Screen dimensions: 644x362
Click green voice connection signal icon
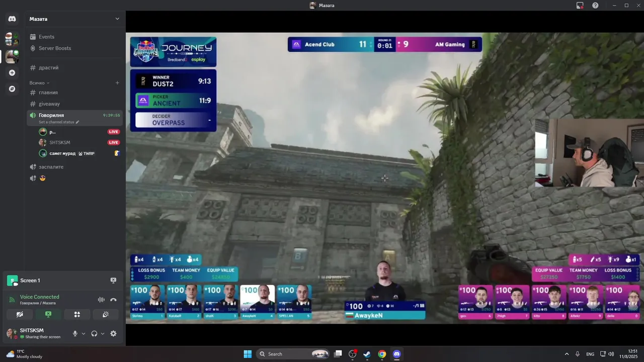[12, 300]
